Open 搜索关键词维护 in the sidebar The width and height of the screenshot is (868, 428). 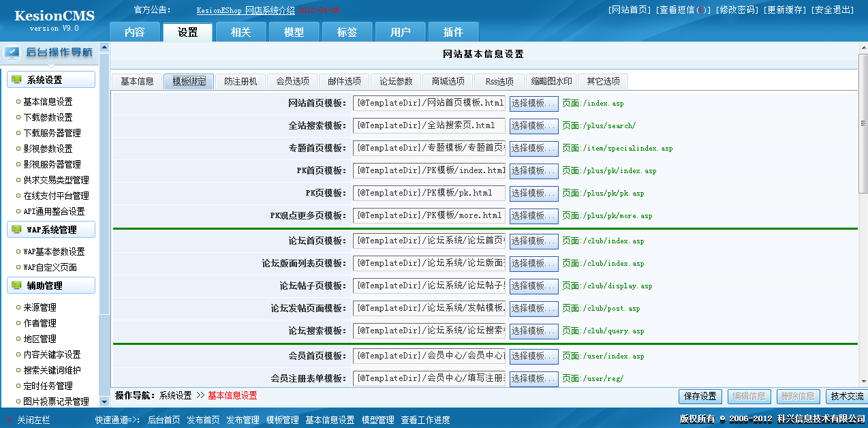(52, 371)
